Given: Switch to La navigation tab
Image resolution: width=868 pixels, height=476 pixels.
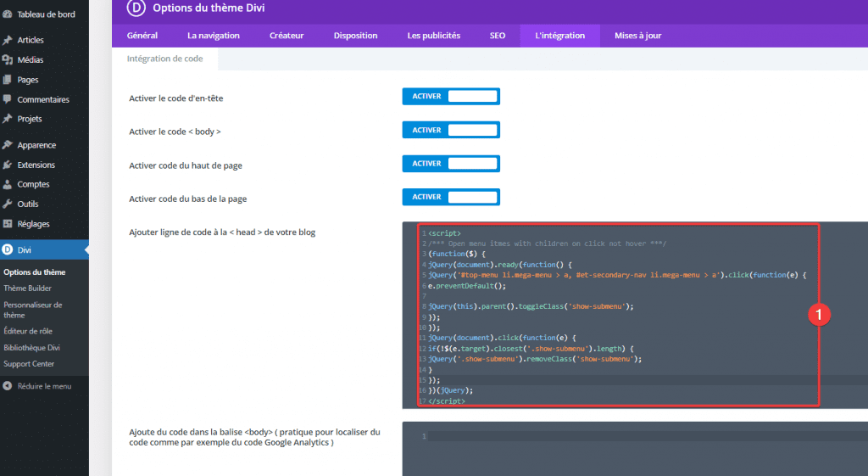Looking at the screenshot, I should 213,36.
